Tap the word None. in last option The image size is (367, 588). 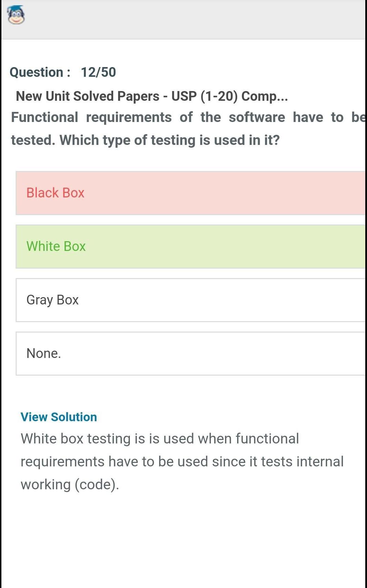pos(44,353)
